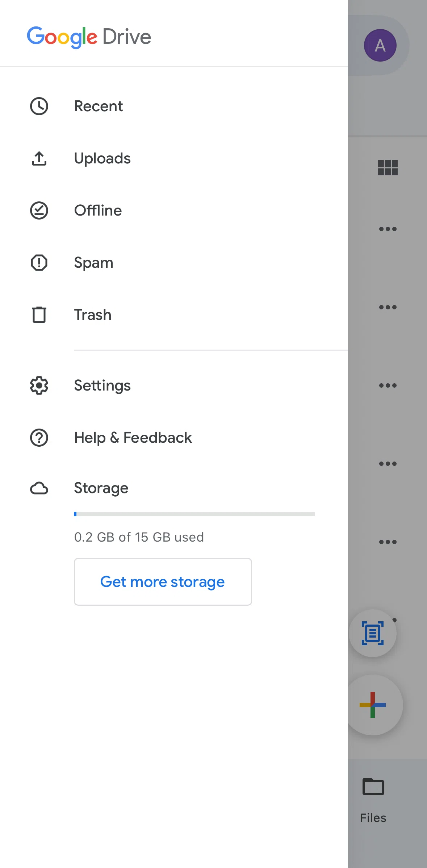Tap the document scan floating button
The width and height of the screenshot is (427, 868).
[373, 633]
